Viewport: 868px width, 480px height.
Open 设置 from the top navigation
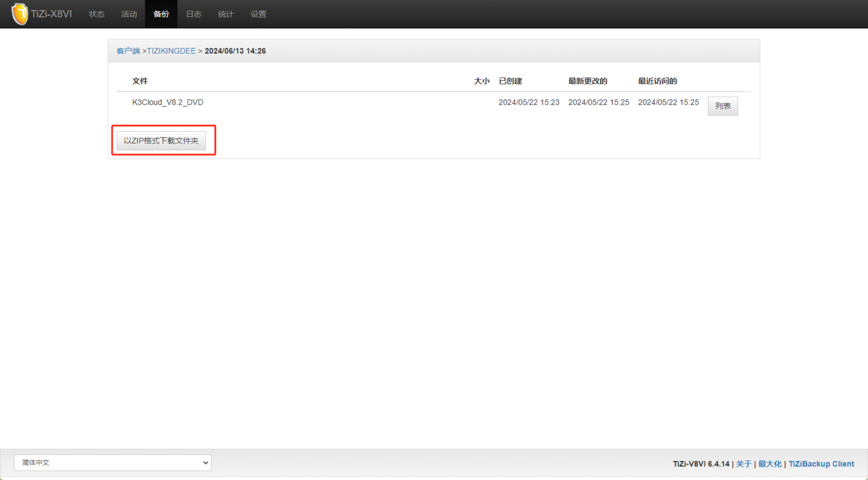258,14
